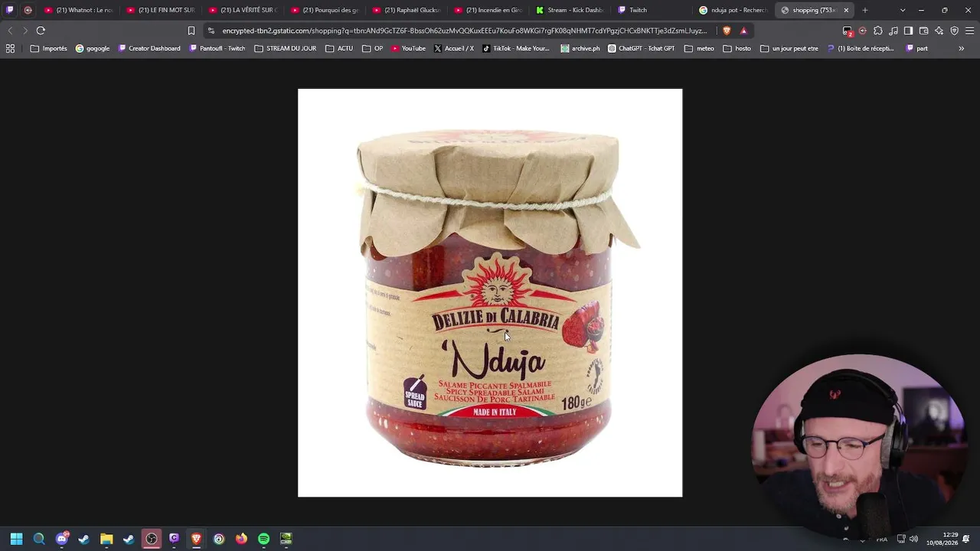Screen dimensions: 980x551
Task: Expand the STREAM DU JOUR bookmark folder
Action: pos(285,48)
